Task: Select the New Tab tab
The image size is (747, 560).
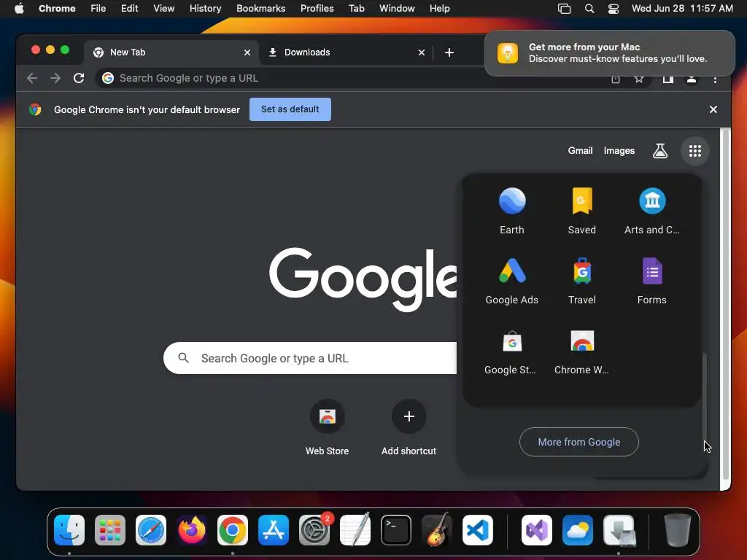Action: click(x=171, y=52)
